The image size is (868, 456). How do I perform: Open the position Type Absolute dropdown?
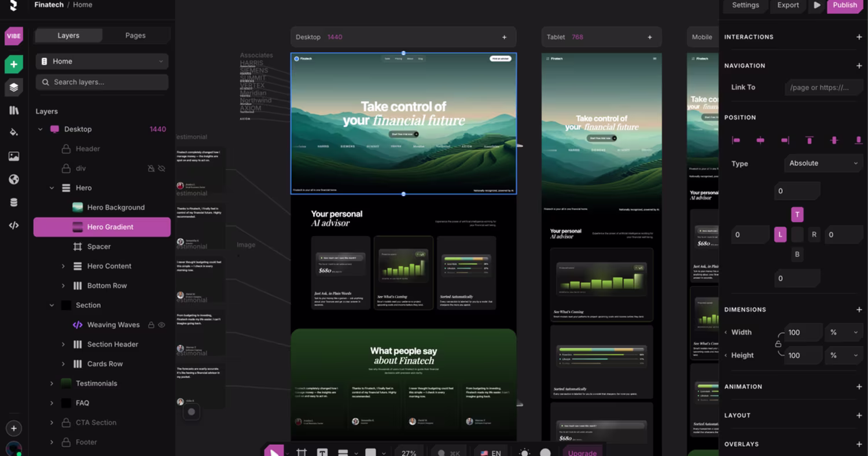pyautogui.click(x=823, y=163)
